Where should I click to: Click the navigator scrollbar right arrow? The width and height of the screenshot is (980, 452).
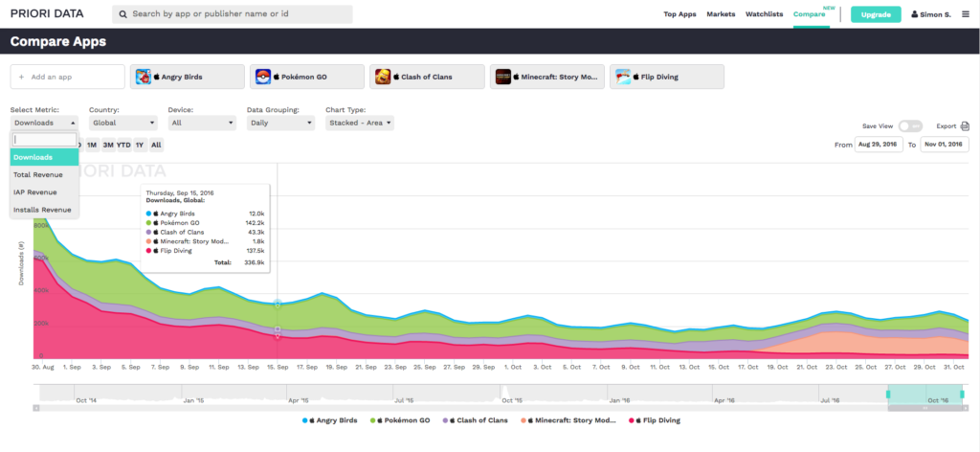pyautogui.click(x=967, y=408)
